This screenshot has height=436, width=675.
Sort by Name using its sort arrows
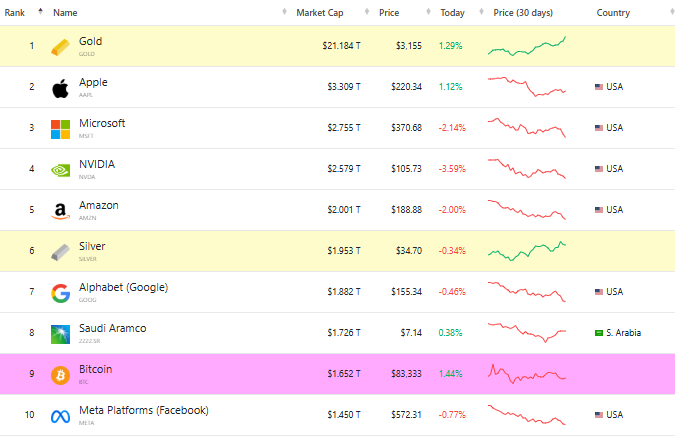284,12
